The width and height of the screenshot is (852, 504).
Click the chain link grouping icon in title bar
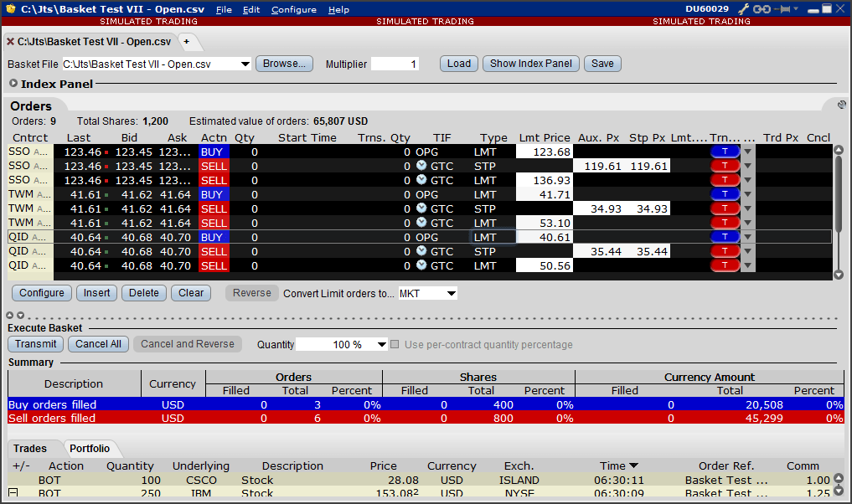[x=762, y=8]
